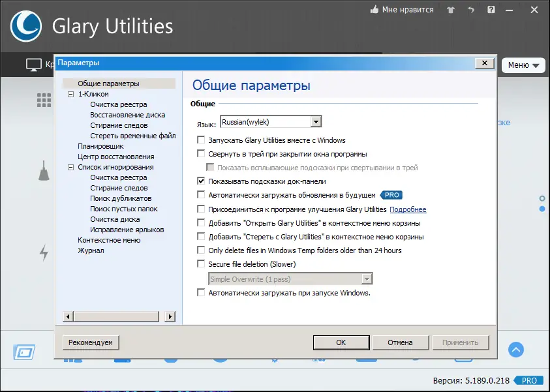Open the 'Simple Overwrite (1 pass)' dropdown

[x=290, y=279]
